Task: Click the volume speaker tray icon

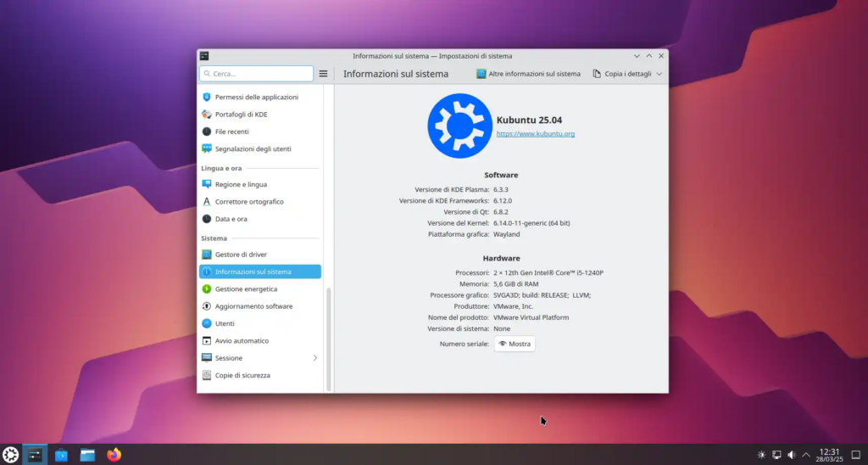Action: (x=792, y=455)
